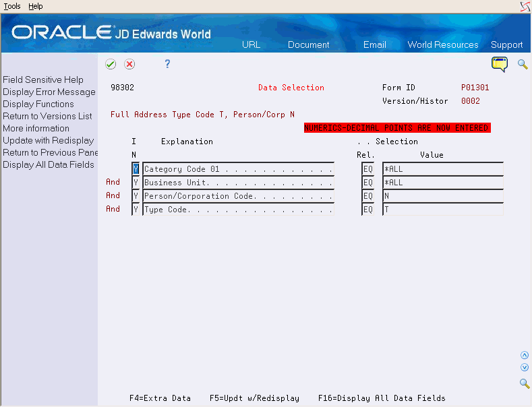Select Display Error Message option
Image resolution: width=532 pixels, height=407 pixels.
[49, 92]
